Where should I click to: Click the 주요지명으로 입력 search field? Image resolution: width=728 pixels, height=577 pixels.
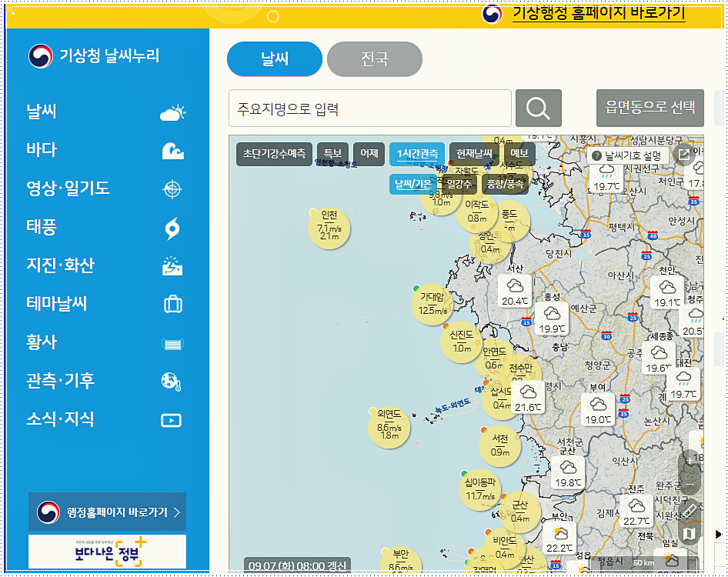point(370,108)
